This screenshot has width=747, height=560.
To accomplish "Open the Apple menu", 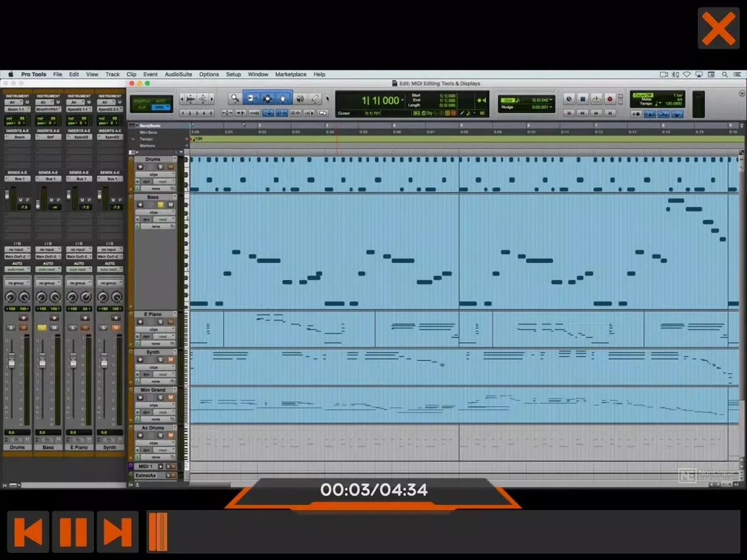I will 11,74.
